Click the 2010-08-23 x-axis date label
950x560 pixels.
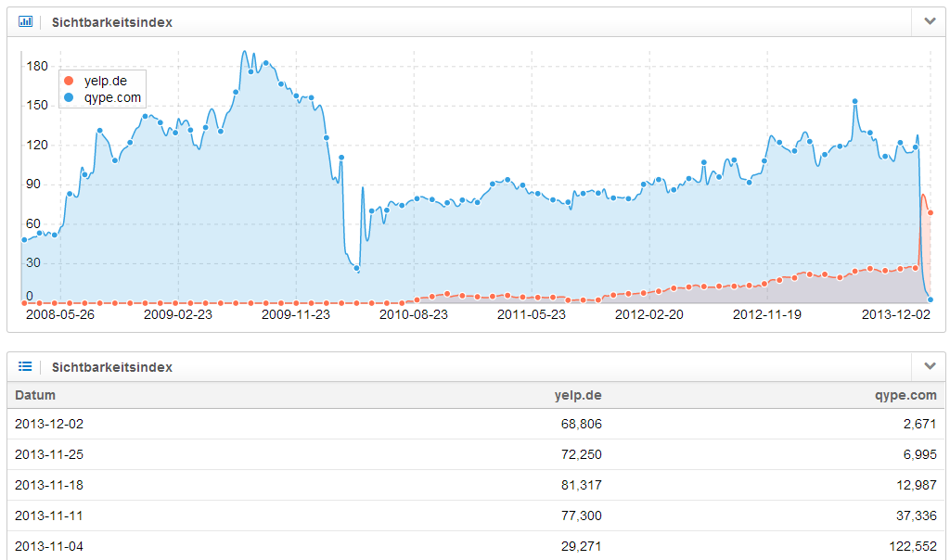click(413, 314)
